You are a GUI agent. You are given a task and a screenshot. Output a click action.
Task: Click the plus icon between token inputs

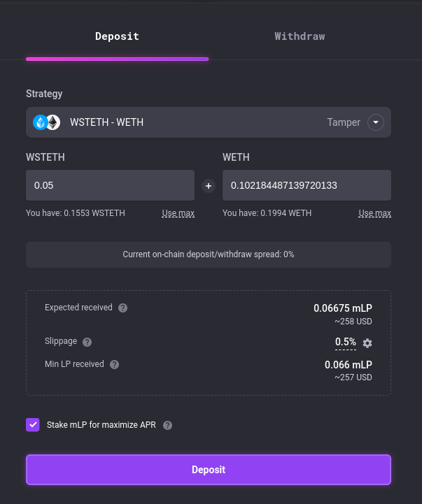click(208, 185)
